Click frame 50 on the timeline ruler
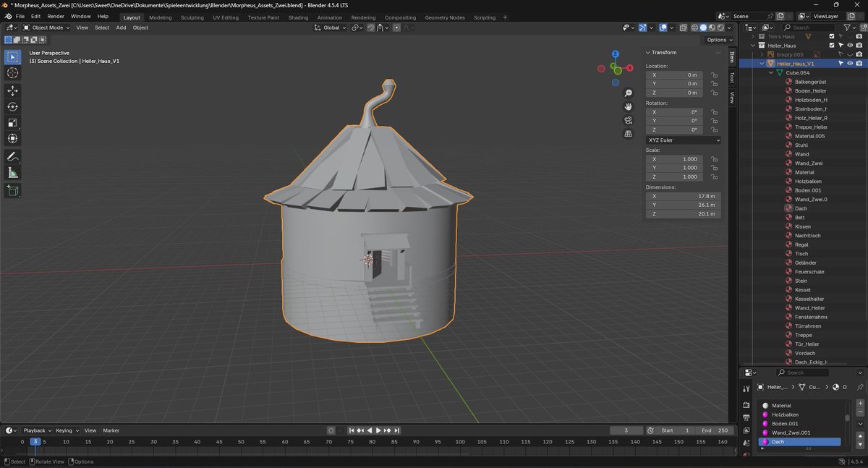This screenshot has width=868, height=468. click(240, 441)
